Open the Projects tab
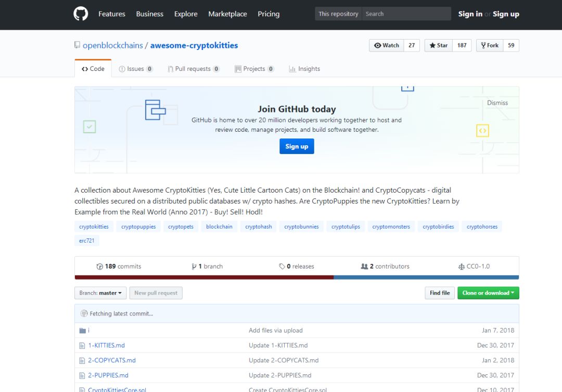This screenshot has height=392, width=562. 254,69
